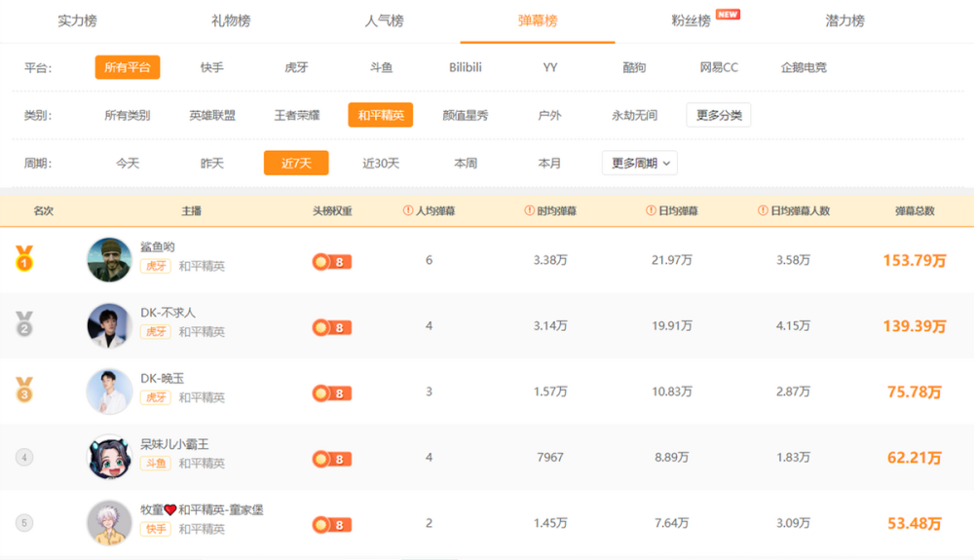The width and height of the screenshot is (974, 560).
Task: Click the weight badge in 呆妹儿小霸王 row
Action: click(x=332, y=460)
